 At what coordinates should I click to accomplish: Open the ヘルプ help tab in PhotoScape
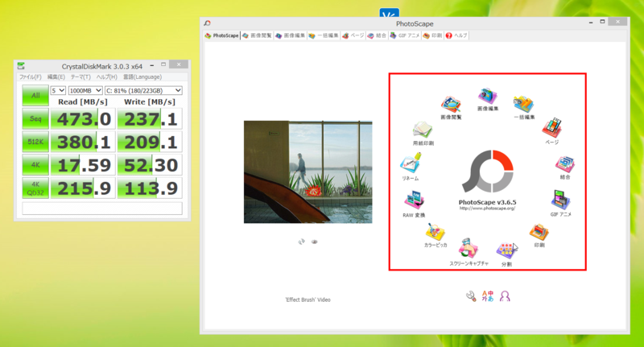point(456,35)
